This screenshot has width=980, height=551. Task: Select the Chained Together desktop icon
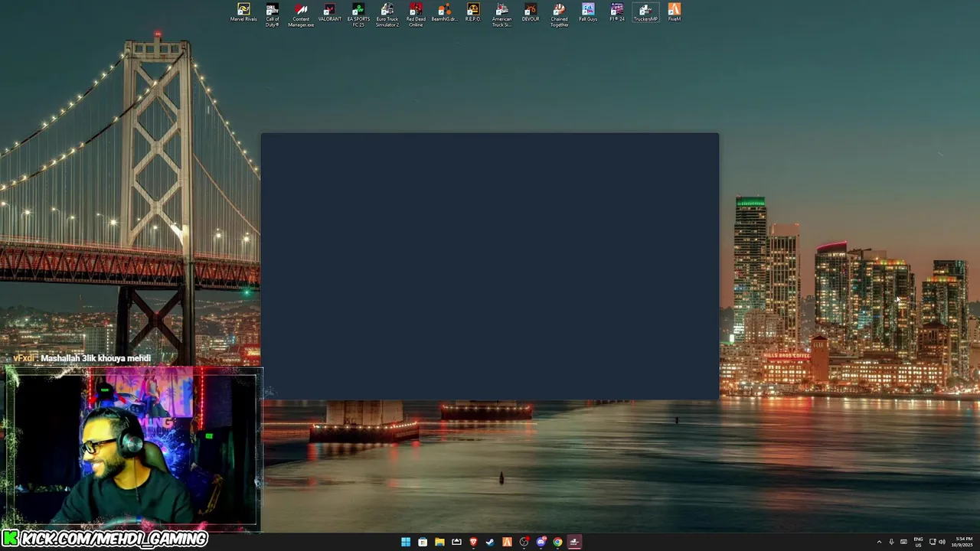[x=559, y=15]
